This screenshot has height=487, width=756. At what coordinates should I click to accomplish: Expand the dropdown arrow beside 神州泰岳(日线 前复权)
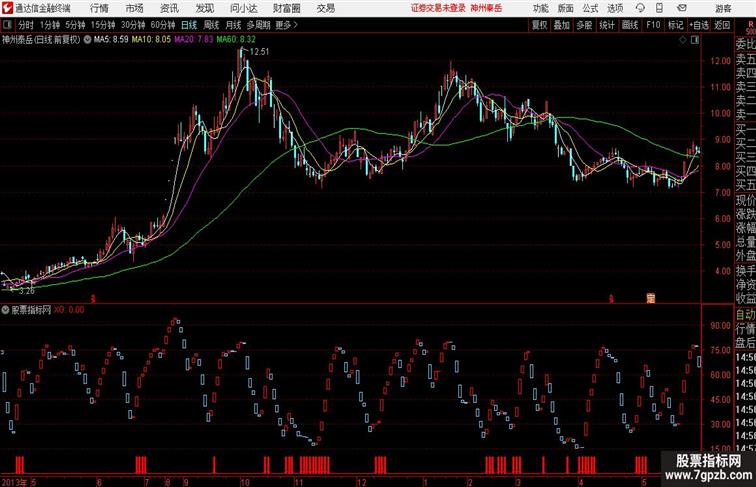tap(87, 40)
